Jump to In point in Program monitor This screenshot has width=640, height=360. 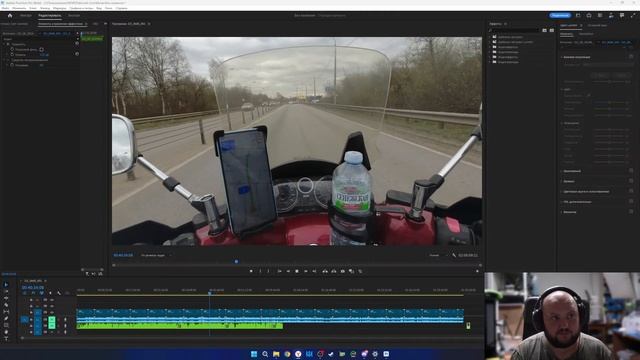click(x=280, y=271)
